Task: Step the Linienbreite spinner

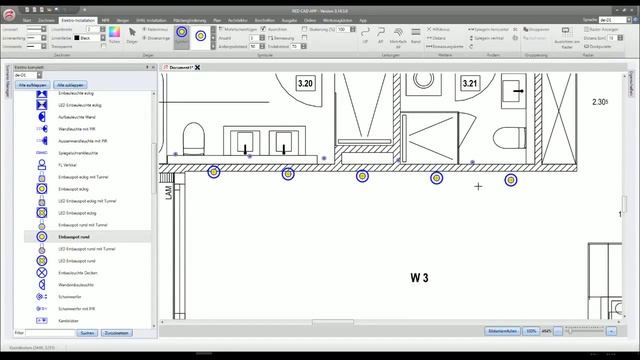Action: click(x=102, y=29)
